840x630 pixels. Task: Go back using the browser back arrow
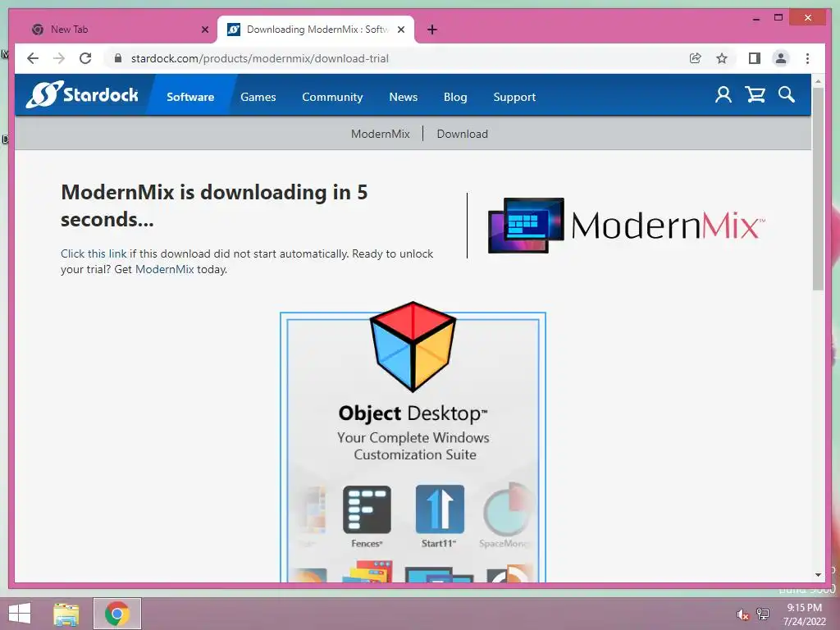33,58
